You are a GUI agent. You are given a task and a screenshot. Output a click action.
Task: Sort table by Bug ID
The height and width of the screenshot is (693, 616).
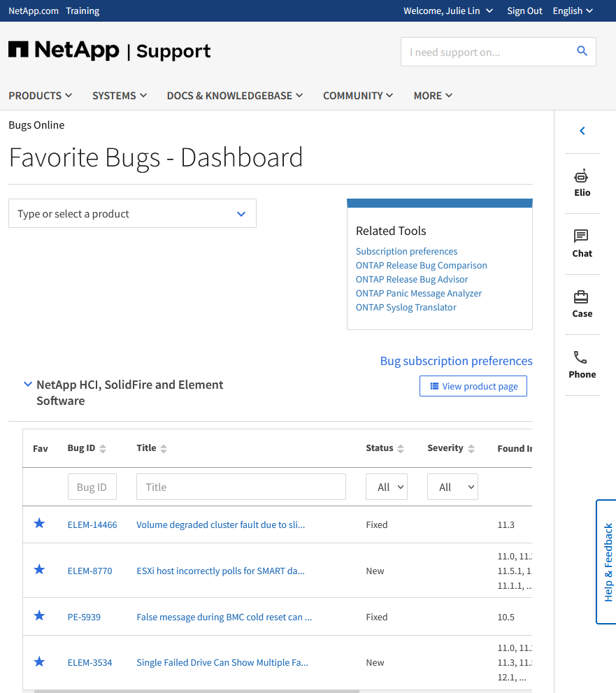pyautogui.click(x=103, y=448)
